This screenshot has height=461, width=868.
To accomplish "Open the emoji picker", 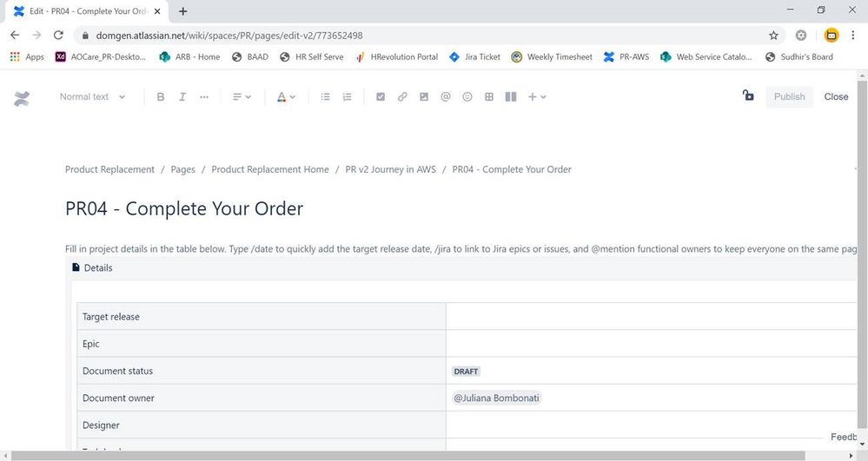I will 467,97.
